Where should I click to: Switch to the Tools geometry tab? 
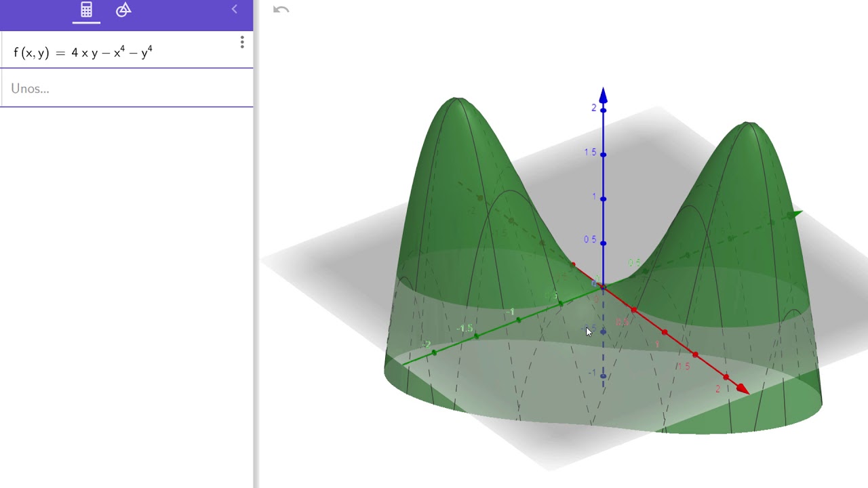pyautogui.click(x=123, y=9)
